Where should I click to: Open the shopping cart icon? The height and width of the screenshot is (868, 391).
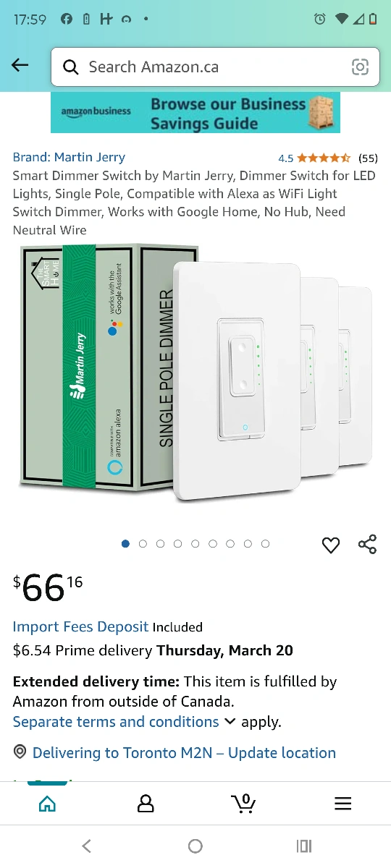tap(244, 803)
